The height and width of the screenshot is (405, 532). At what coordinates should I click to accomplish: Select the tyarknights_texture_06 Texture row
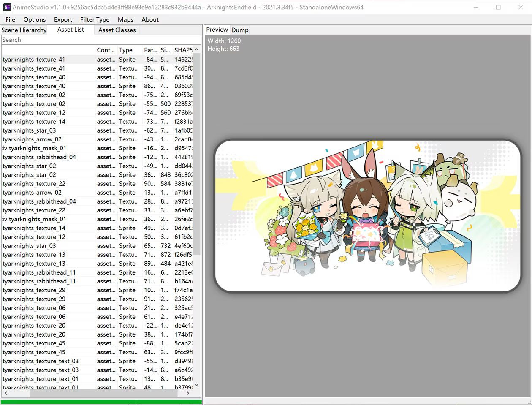97,308
